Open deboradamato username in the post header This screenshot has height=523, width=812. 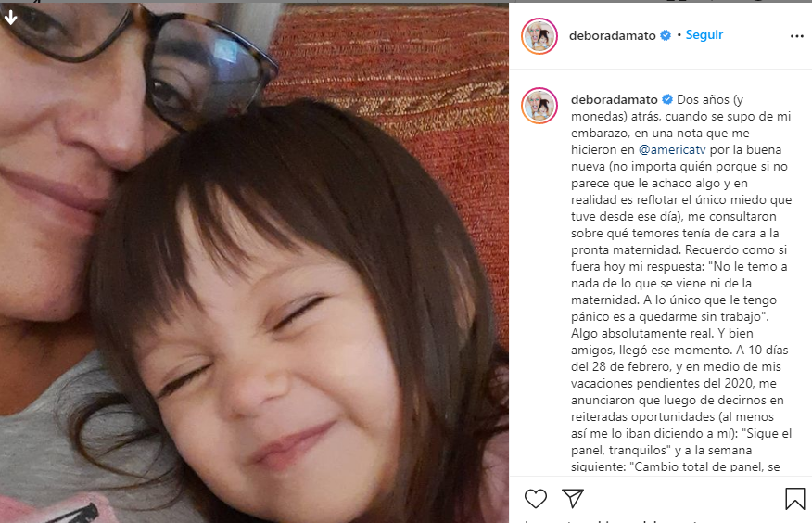[x=612, y=35]
